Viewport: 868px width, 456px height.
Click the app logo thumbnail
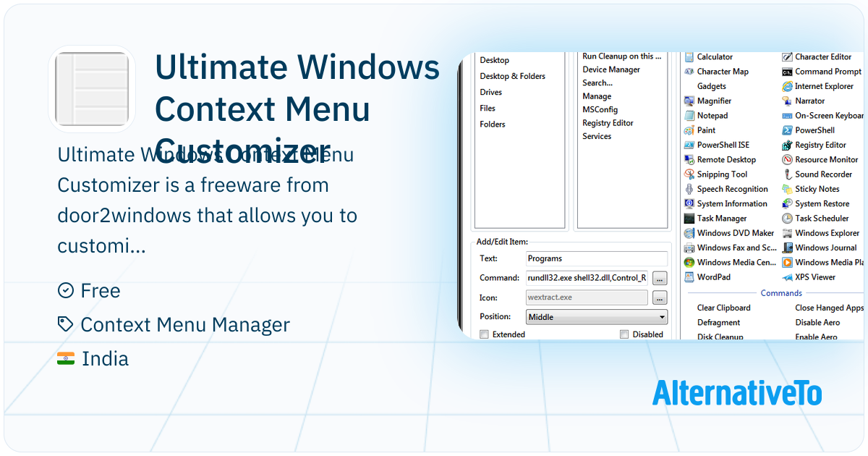point(92,89)
